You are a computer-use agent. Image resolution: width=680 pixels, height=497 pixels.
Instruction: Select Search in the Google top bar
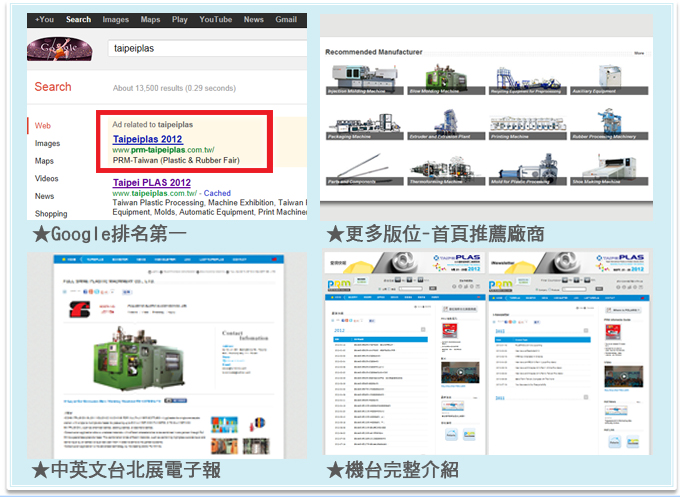pos(78,20)
